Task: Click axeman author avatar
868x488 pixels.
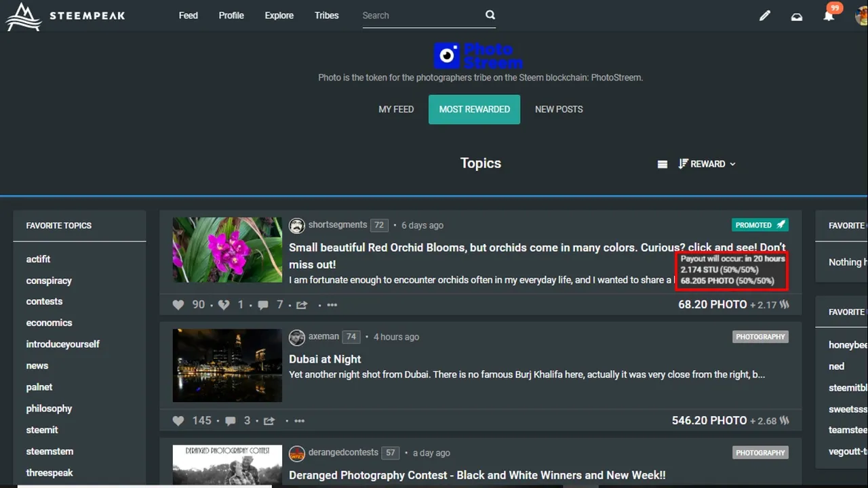Action: coord(296,337)
